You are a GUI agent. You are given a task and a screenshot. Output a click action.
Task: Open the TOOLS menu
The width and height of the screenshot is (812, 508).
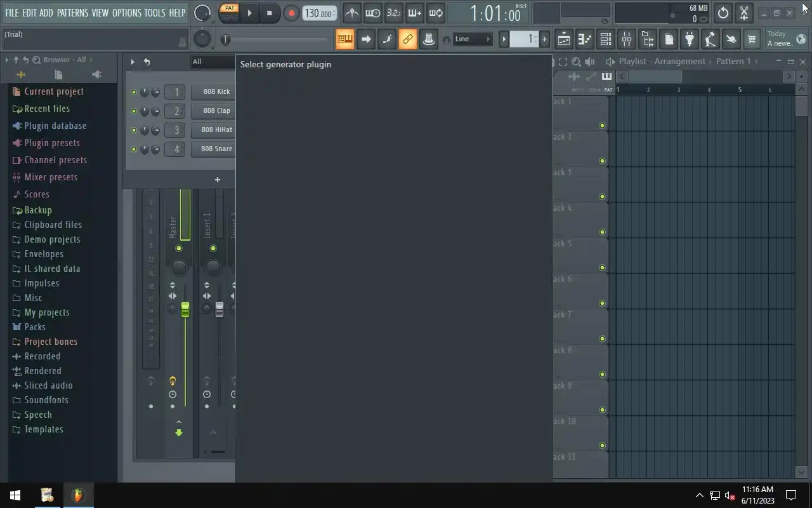[155, 13]
